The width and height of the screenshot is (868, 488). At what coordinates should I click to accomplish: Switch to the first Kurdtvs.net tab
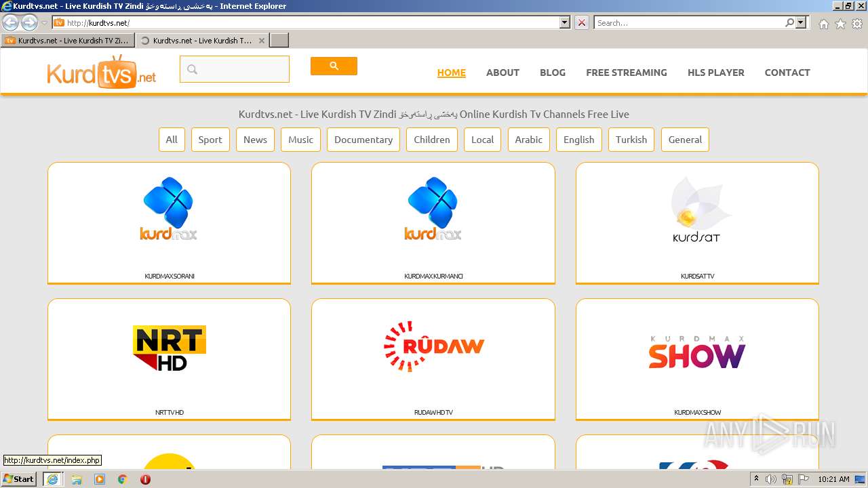tap(67, 41)
